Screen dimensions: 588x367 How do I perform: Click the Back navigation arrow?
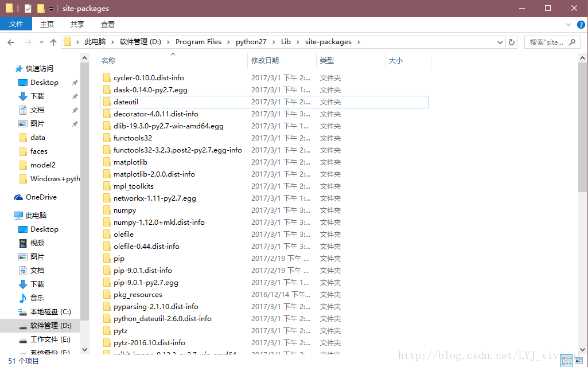coord(11,42)
